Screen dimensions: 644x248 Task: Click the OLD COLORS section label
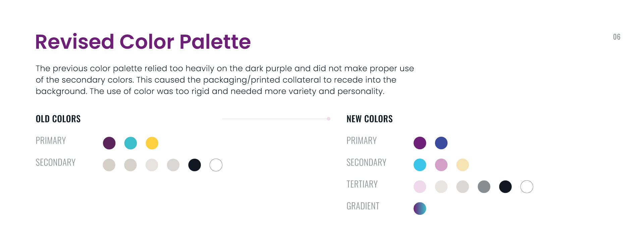[58, 119]
